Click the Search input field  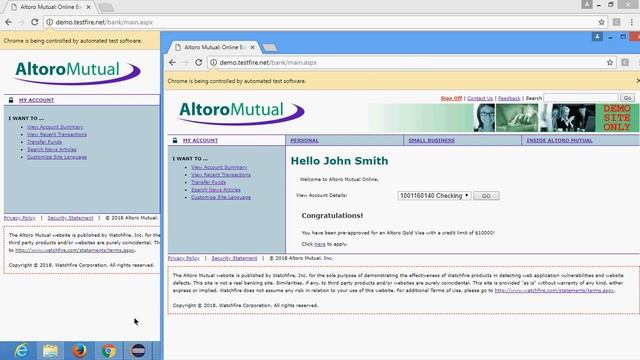coord(581,98)
